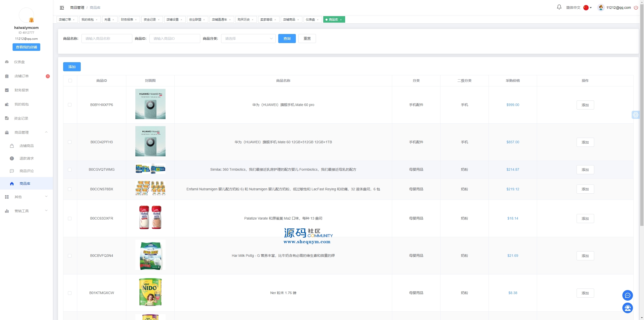Close the 商品库 active tab
This screenshot has width=644, height=320.
pyautogui.click(x=341, y=20)
